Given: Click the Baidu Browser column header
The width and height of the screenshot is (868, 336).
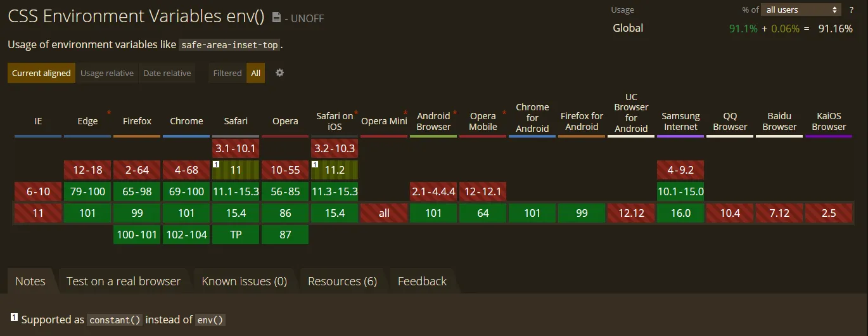Looking at the screenshot, I should (779, 121).
